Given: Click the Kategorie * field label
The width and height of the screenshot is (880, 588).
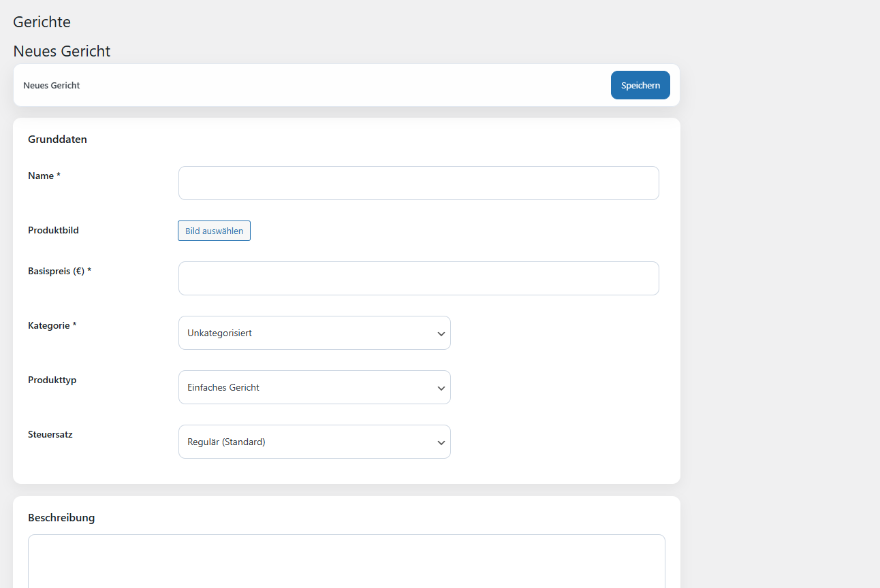Looking at the screenshot, I should [x=52, y=325].
